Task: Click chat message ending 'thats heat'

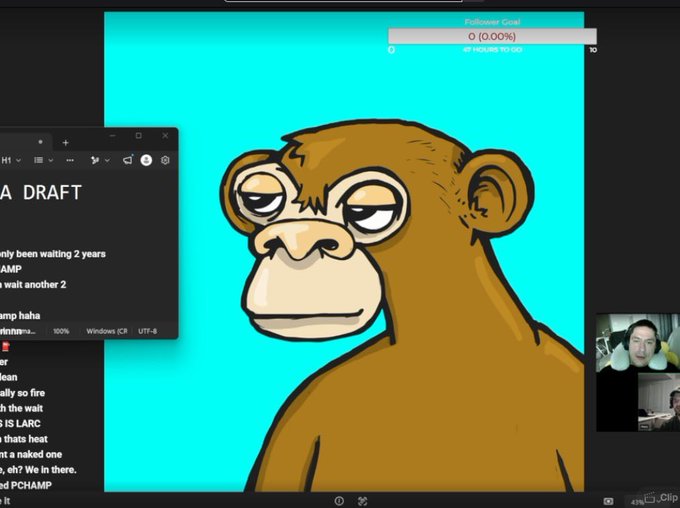Action: point(24,439)
